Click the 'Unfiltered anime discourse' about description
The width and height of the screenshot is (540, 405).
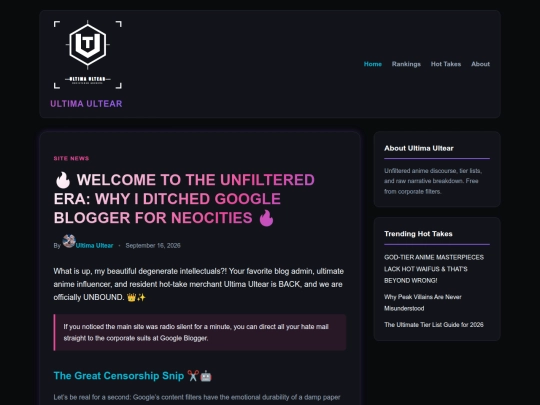coord(433,181)
